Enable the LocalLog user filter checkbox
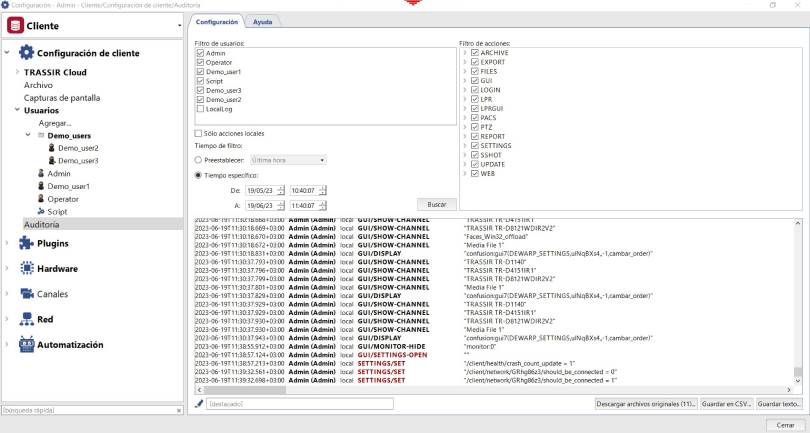810x433 pixels. [200, 109]
